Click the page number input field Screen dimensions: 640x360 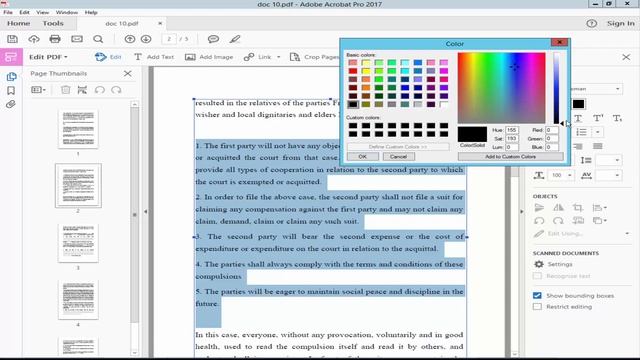[169, 39]
